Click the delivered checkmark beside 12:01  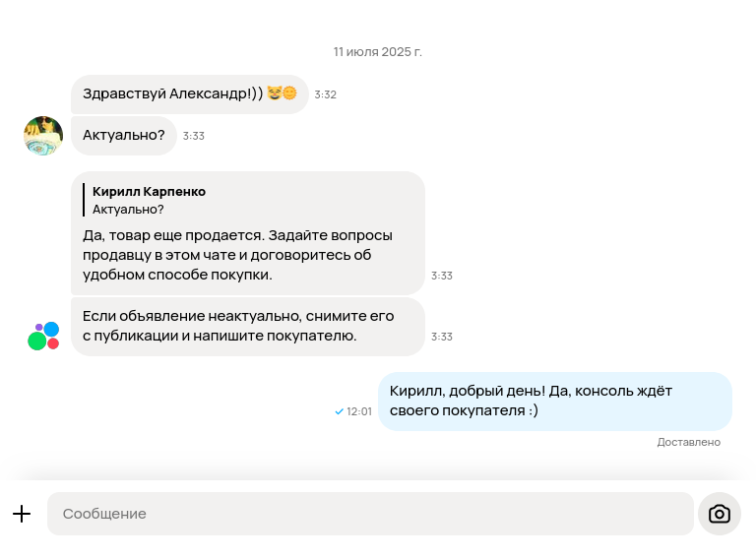pos(340,411)
